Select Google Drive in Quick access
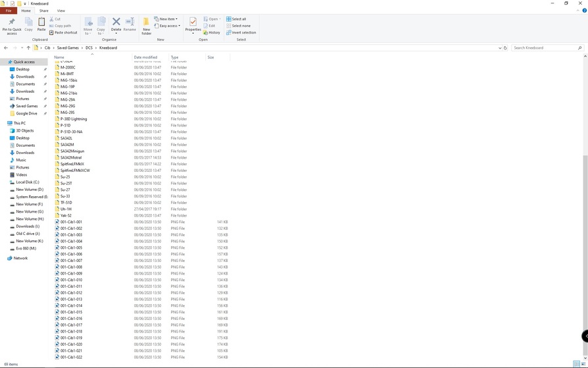Viewport: 588px width, 368px height. (x=26, y=113)
